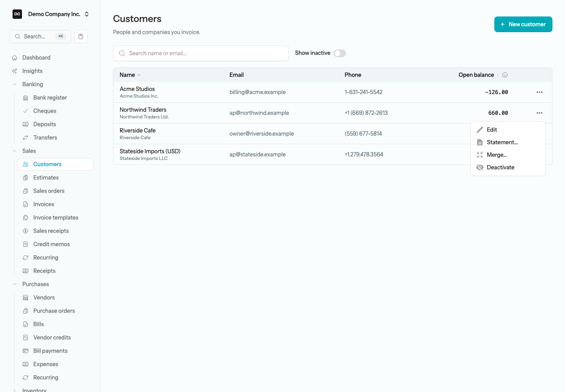Image resolution: width=565 pixels, height=392 pixels.
Task: Open Sales orders in the sidebar
Action: point(55,191)
